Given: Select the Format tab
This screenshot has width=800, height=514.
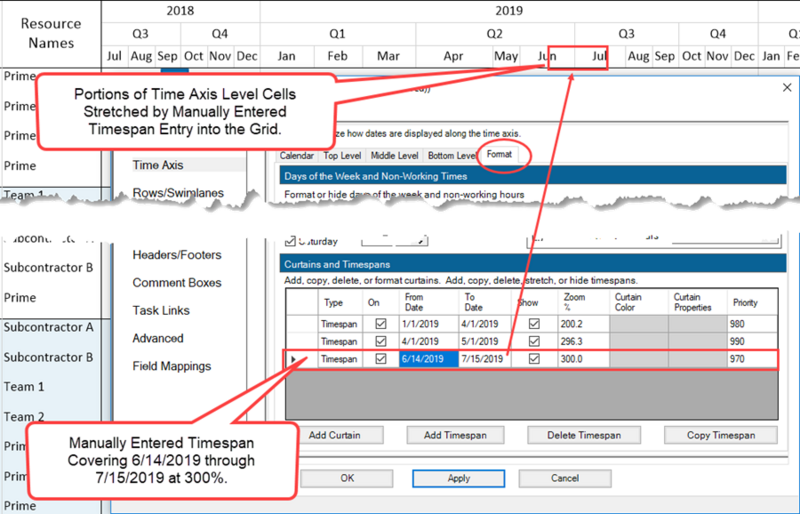Looking at the screenshot, I should pos(499,154).
